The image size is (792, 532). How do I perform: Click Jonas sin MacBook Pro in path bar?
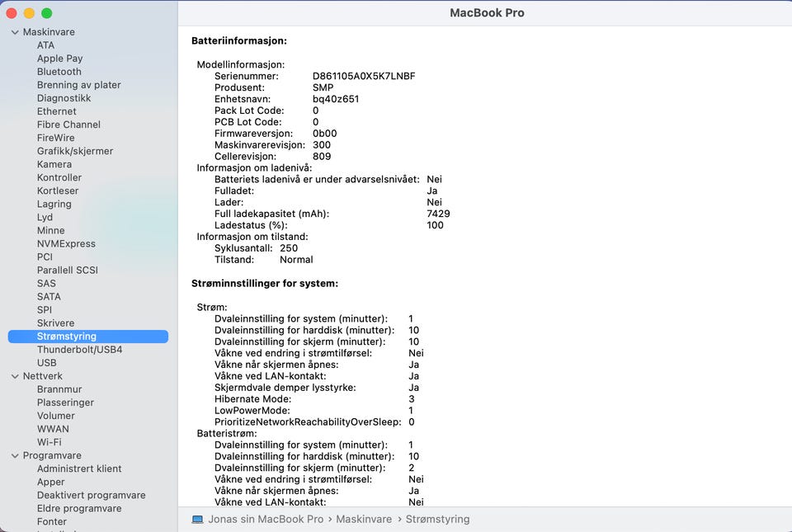coord(266,520)
